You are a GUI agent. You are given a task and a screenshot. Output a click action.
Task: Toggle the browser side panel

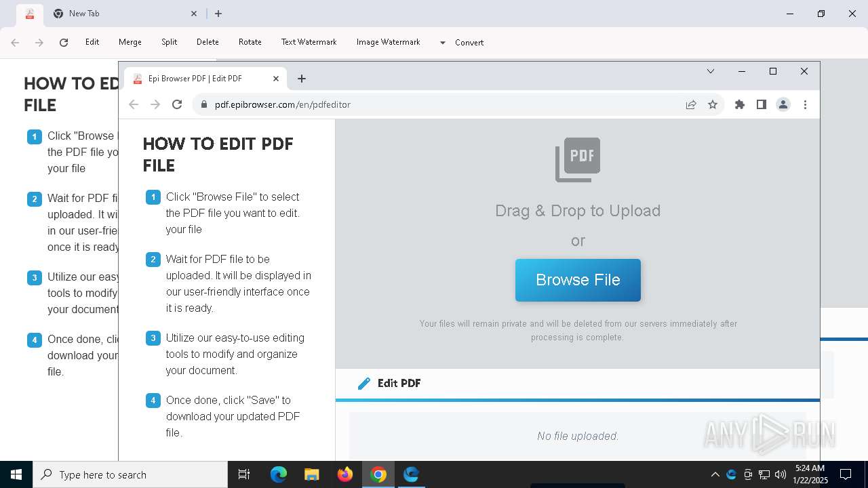(x=762, y=104)
